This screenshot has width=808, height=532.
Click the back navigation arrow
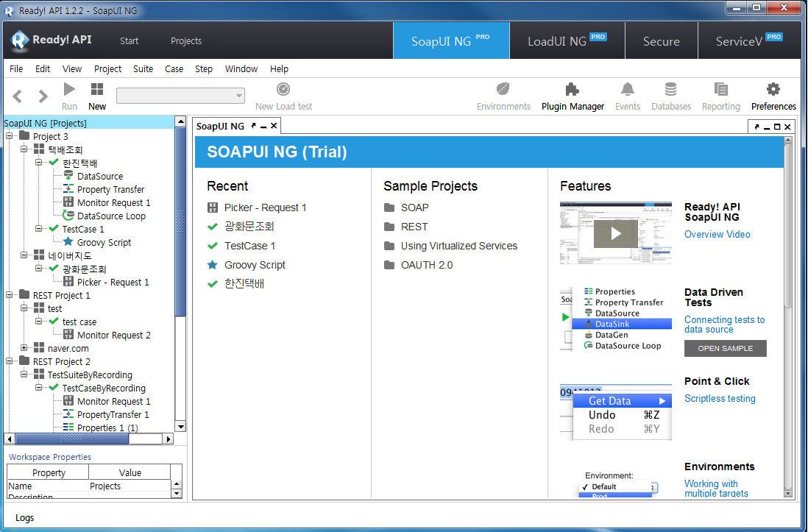point(18,96)
